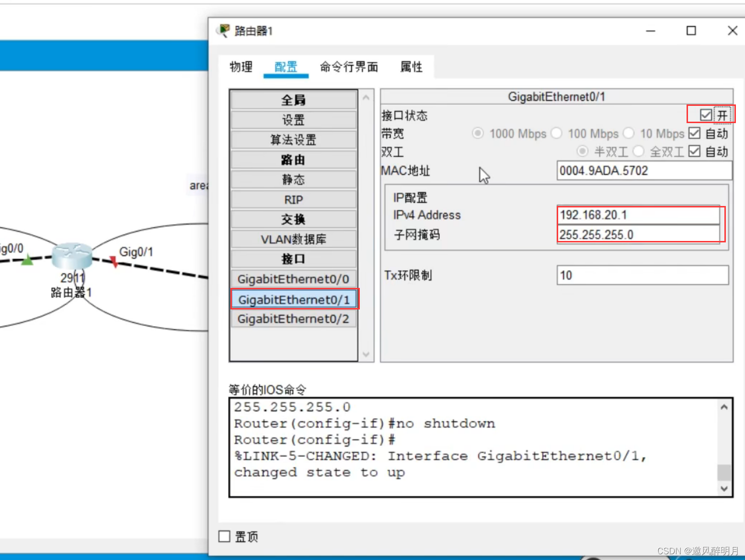This screenshot has width=745, height=560.
Task: Edit the IPv4 Address input field
Action: click(639, 215)
